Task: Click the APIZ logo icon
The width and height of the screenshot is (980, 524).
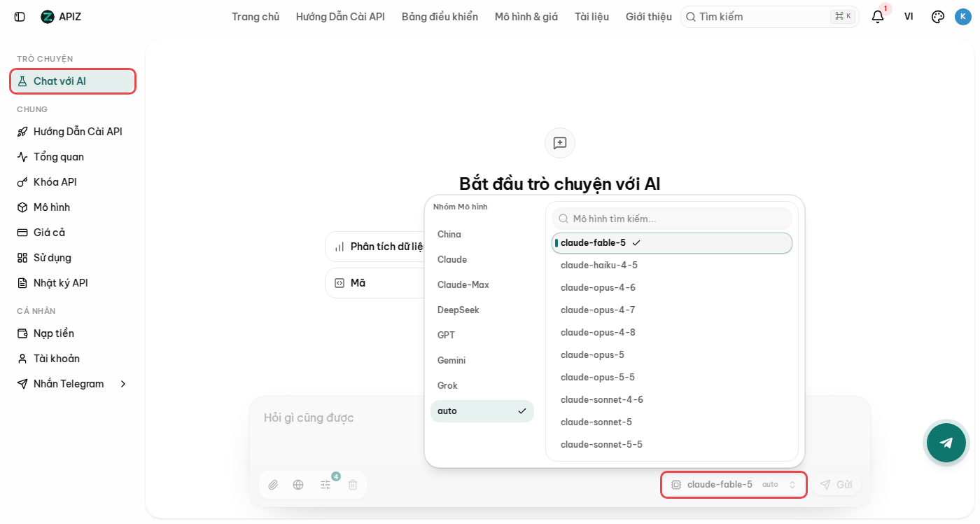Action: (x=48, y=17)
